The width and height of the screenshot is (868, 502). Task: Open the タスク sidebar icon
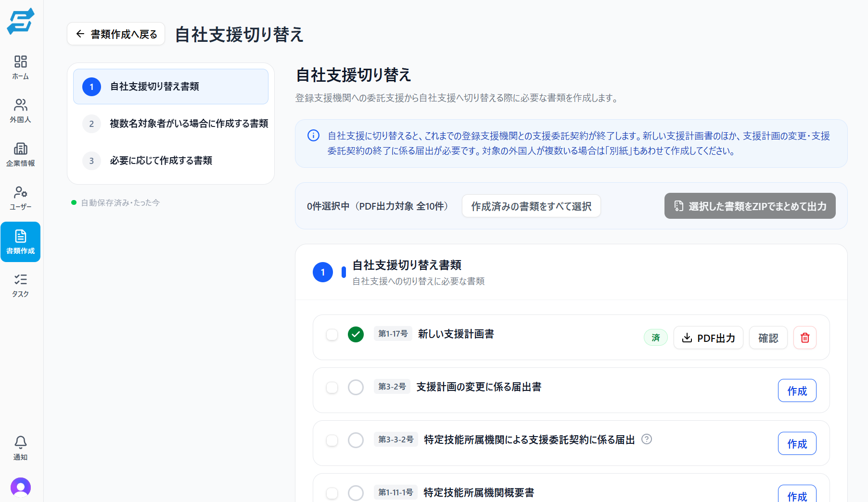pyautogui.click(x=21, y=285)
